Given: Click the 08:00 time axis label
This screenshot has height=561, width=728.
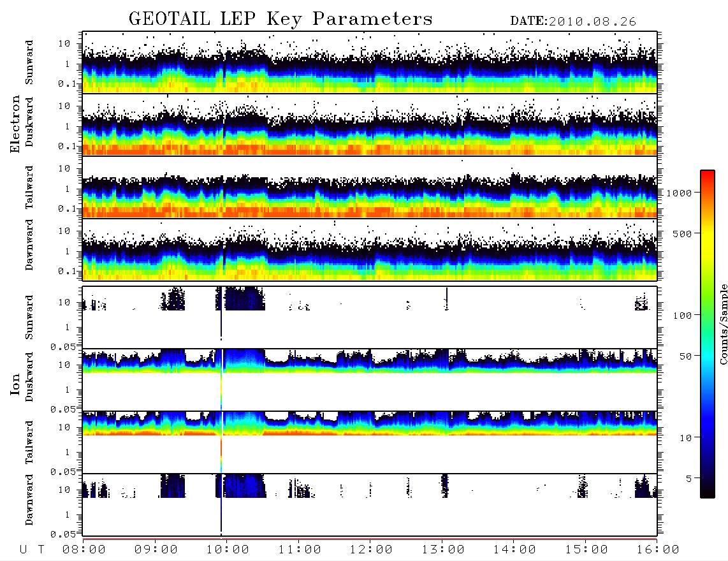Looking at the screenshot, I should pos(84,550).
